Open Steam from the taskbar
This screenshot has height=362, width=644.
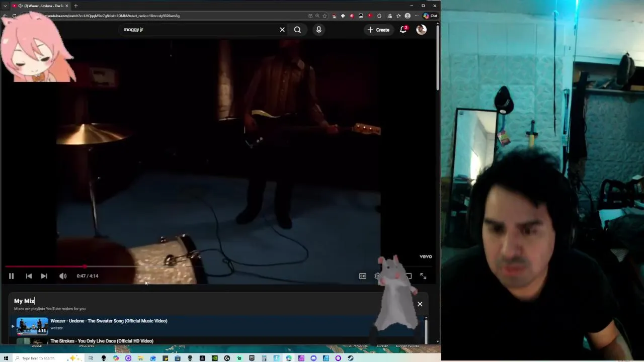click(x=350, y=358)
